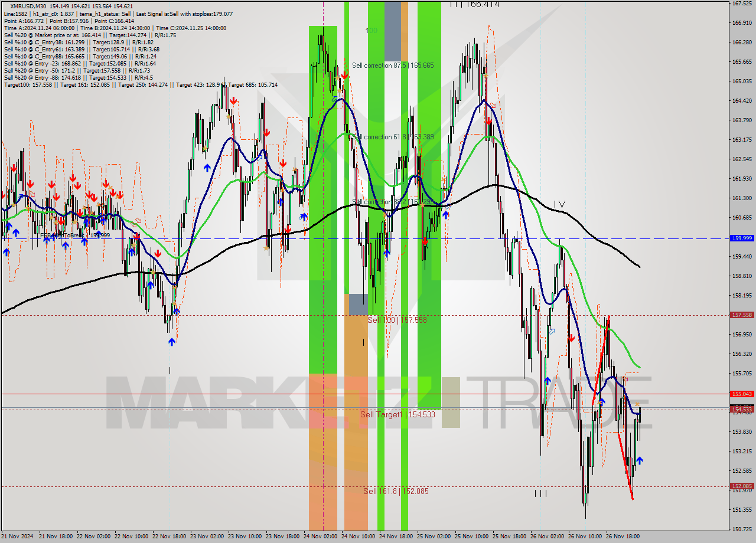Click the 'Sell correction 38.2' label on chart
The width and height of the screenshot is (756, 543).
coord(393,202)
